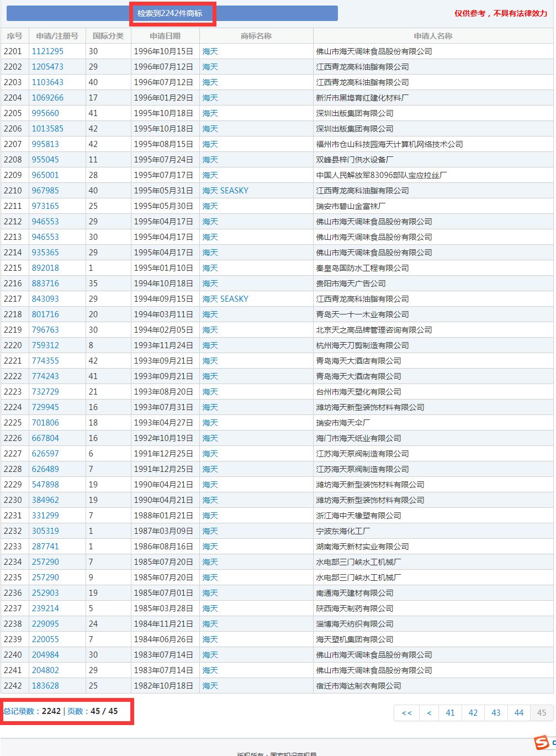Click applicant 瑞安市海天伞厂
556x756 pixels.
click(343, 423)
